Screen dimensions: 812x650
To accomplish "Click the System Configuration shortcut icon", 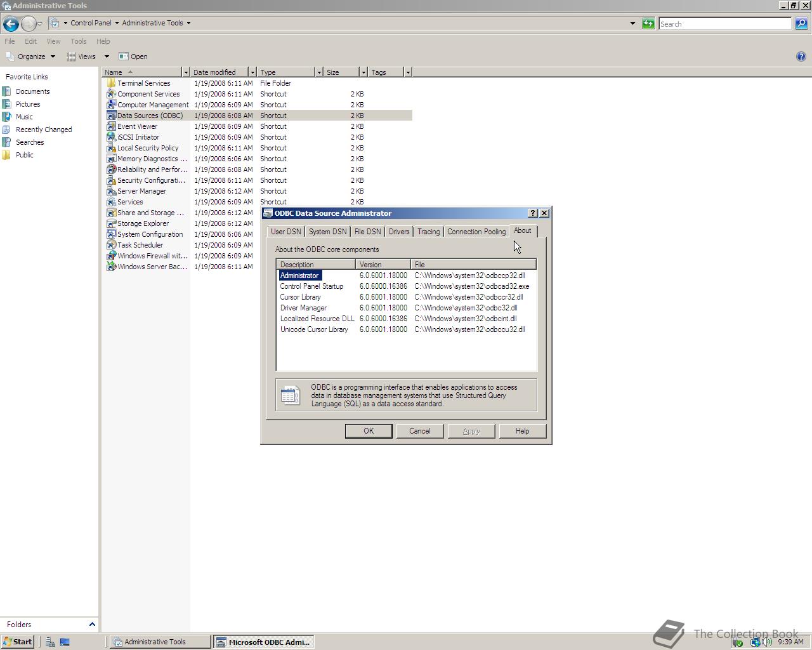I will (111, 234).
